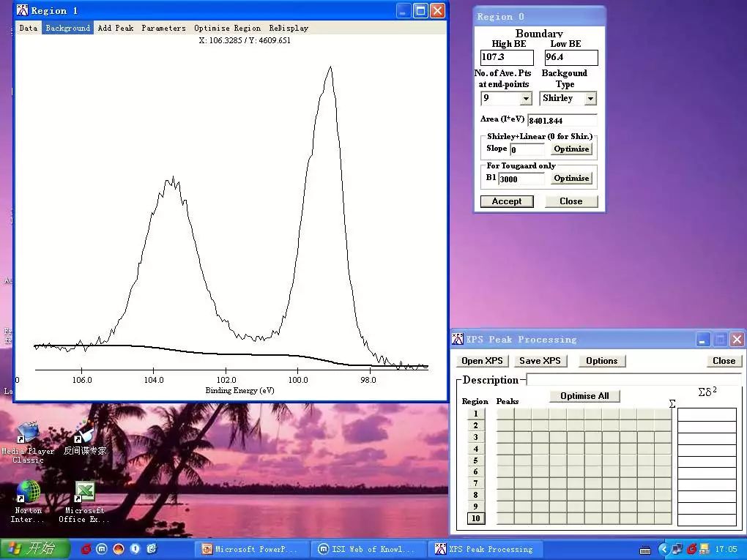Select Region 5 button
747x560 pixels.
point(475,460)
